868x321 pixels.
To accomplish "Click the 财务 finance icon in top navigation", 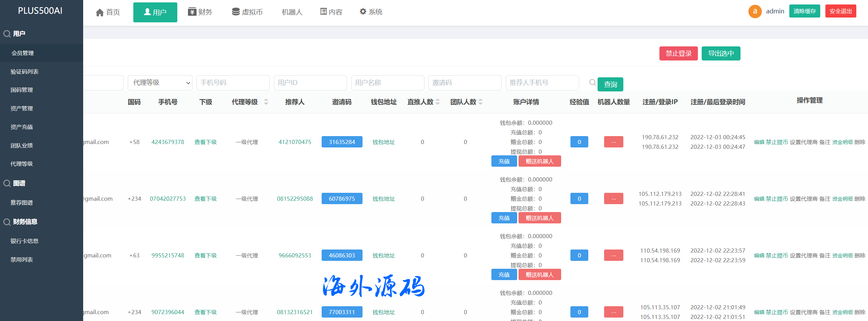I will click(192, 12).
